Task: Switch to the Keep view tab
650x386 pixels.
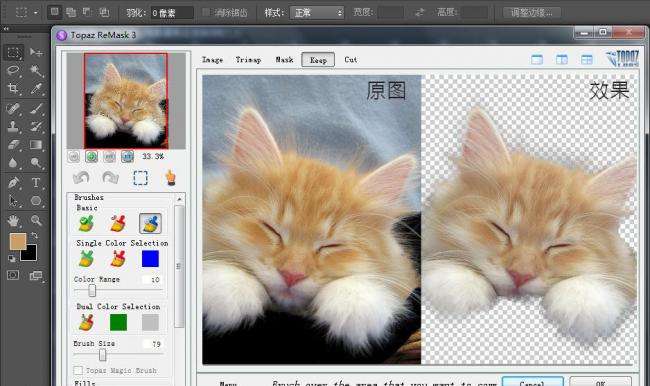Action: point(318,60)
